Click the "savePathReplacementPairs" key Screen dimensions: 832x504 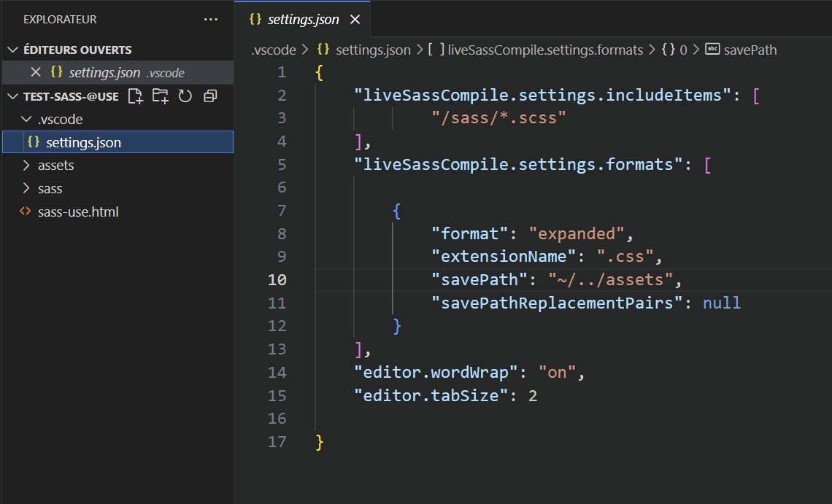coord(557,303)
